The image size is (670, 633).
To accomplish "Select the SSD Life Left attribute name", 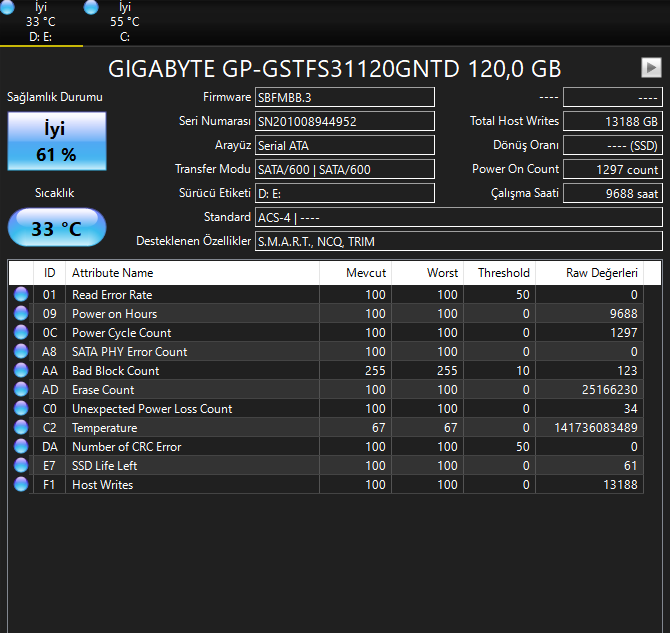I will (x=105, y=466).
